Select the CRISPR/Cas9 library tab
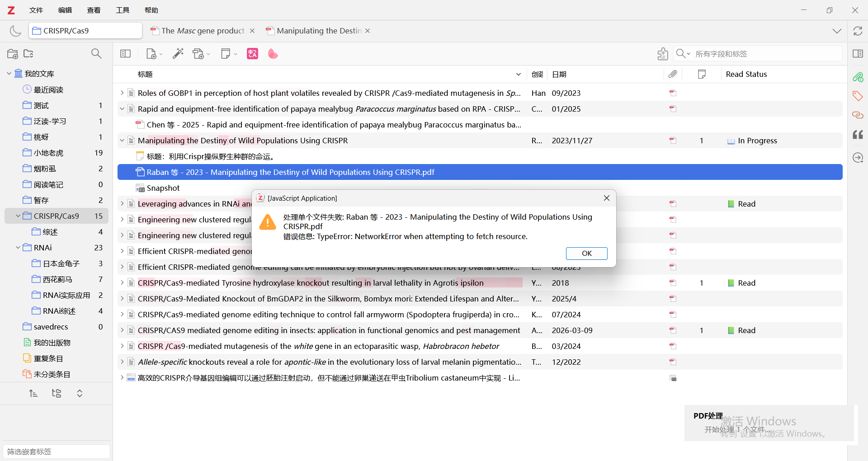 (x=86, y=31)
